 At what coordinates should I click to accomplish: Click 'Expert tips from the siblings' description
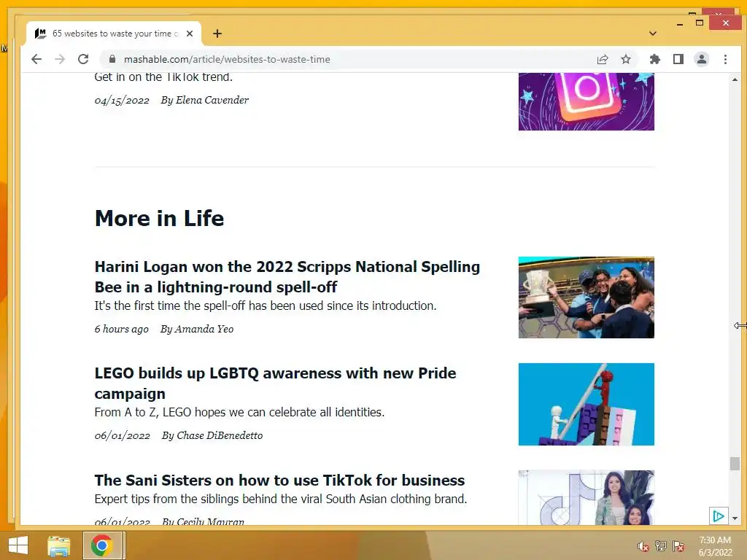281,499
